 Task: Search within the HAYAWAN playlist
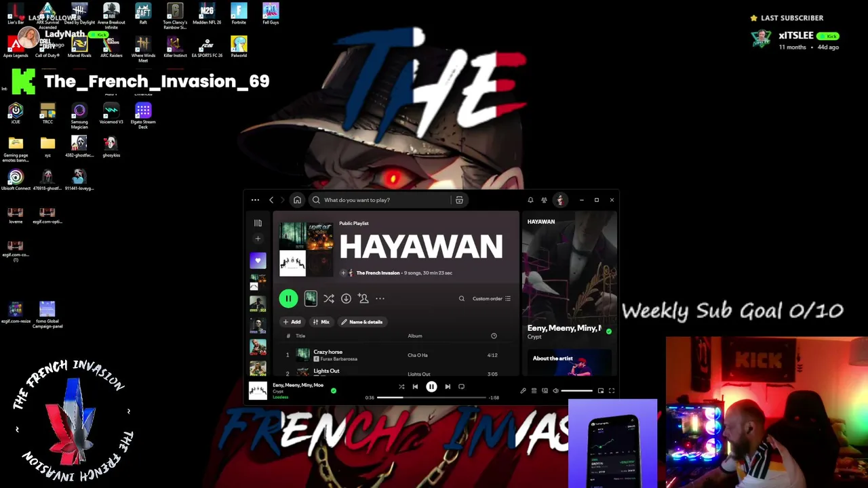(x=462, y=298)
